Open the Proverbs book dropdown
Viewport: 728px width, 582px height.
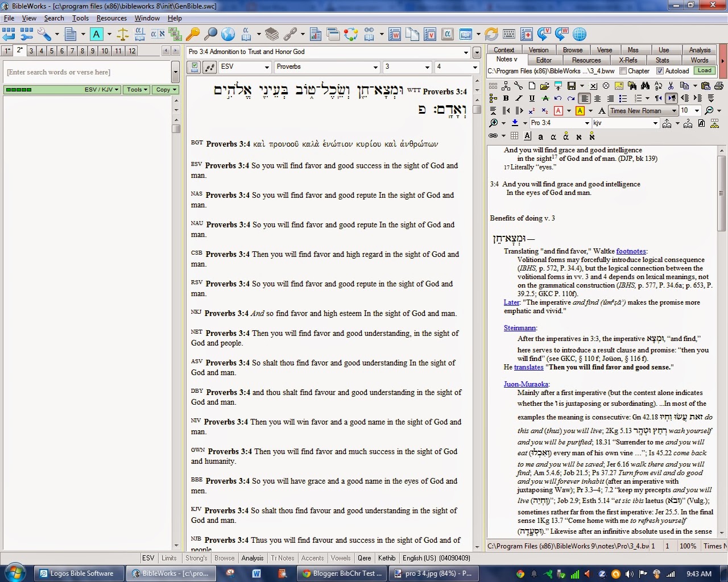(x=375, y=67)
